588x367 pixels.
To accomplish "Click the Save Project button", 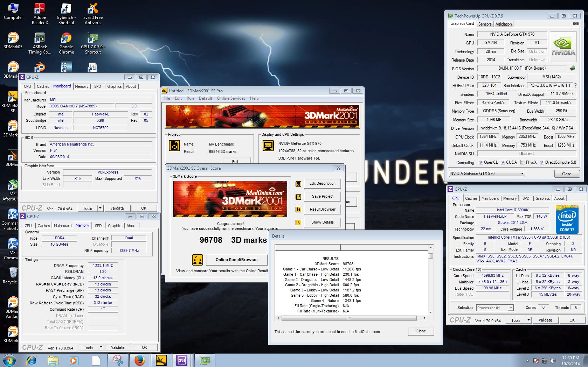I will pos(322,197).
